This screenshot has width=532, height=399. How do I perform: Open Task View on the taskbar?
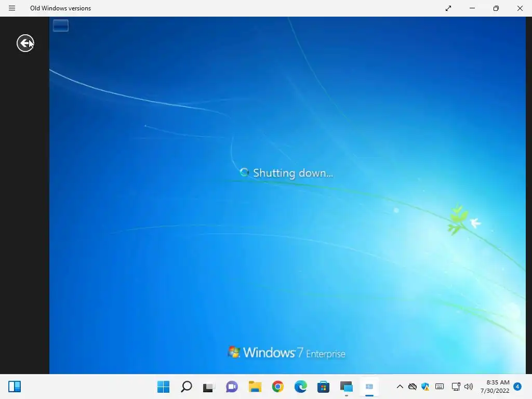pos(209,387)
